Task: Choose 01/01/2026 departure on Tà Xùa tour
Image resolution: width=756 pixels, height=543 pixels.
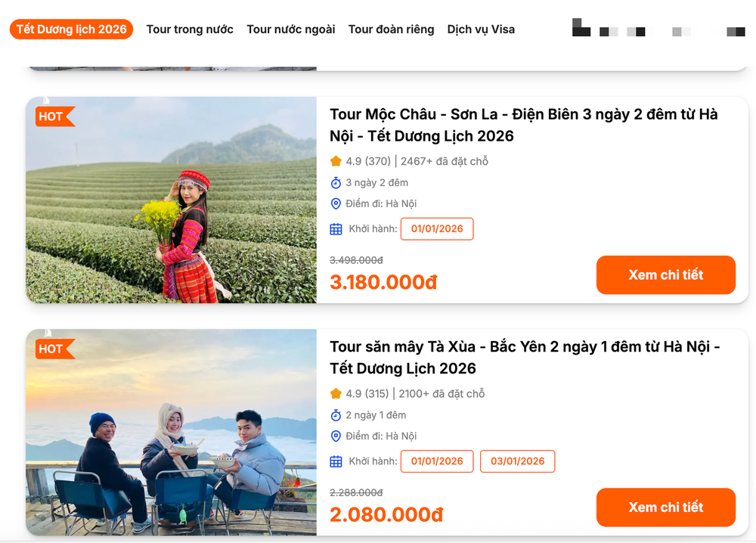Action: tap(437, 461)
